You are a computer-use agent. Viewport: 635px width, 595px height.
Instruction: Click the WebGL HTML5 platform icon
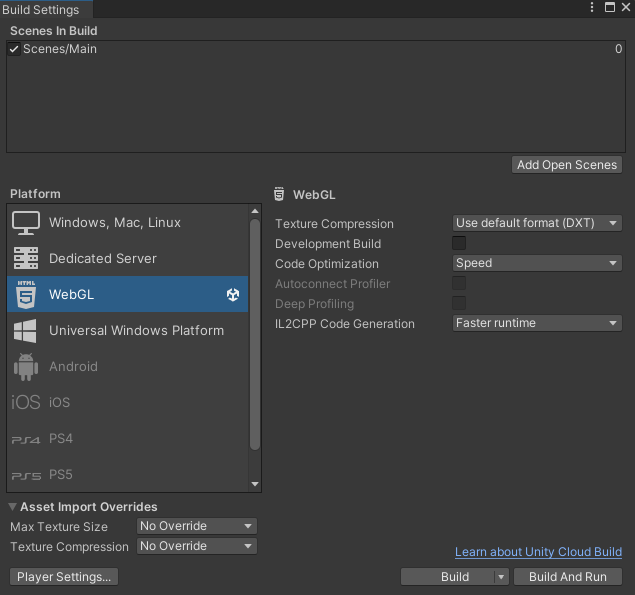26,294
